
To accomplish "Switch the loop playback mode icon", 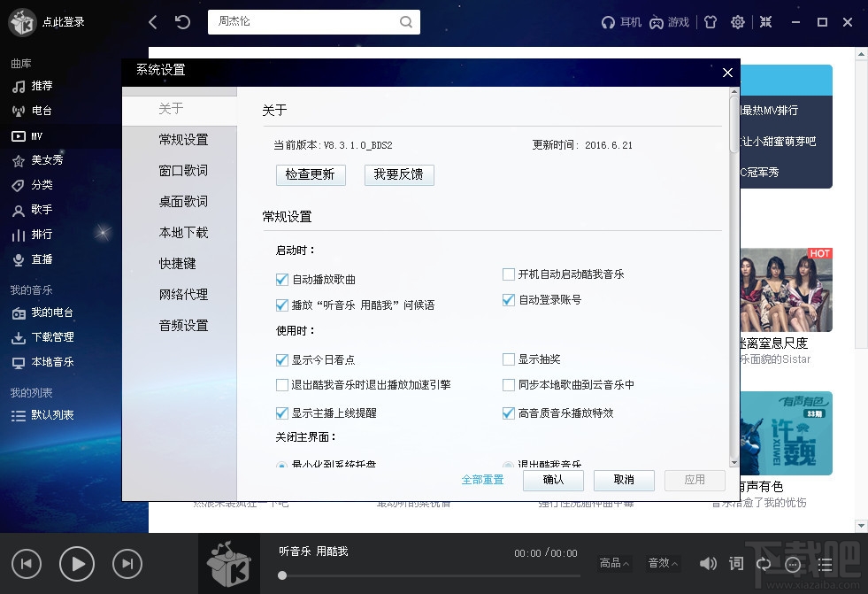I will tap(764, 564).
